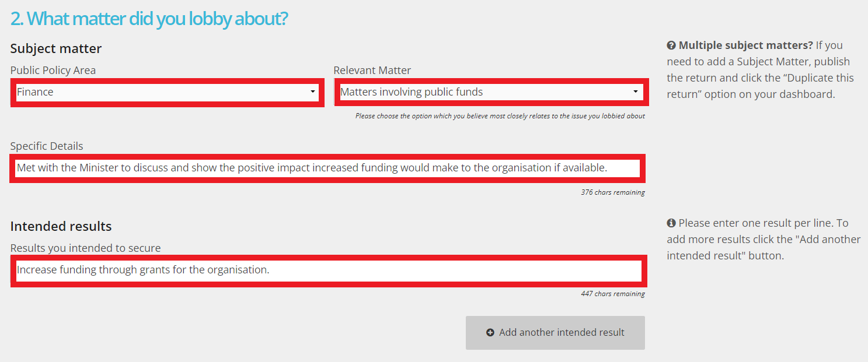Focus the Results you intended to secure field
This screenshot has width=868, height=362.
327,270
